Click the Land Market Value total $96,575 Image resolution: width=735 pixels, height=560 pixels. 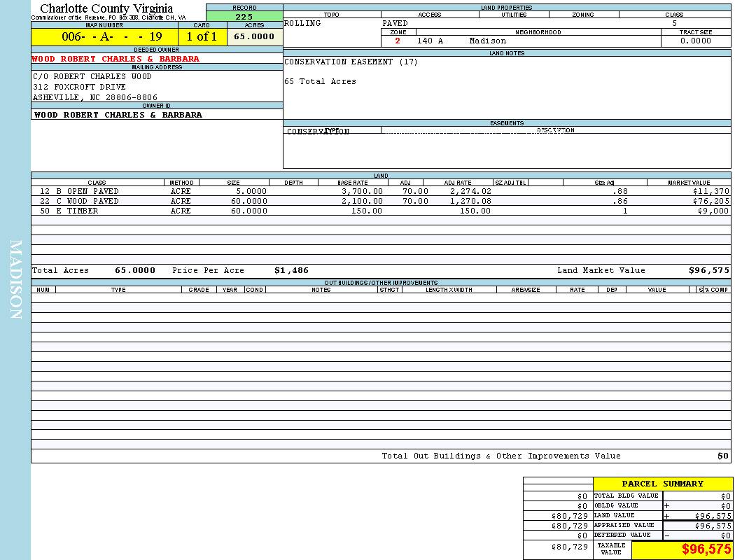(708, 270)
